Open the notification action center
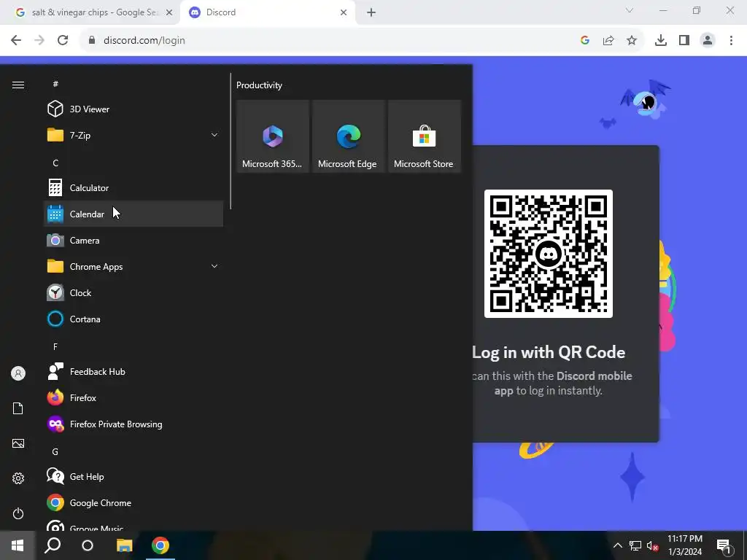 tap(724, 545)
